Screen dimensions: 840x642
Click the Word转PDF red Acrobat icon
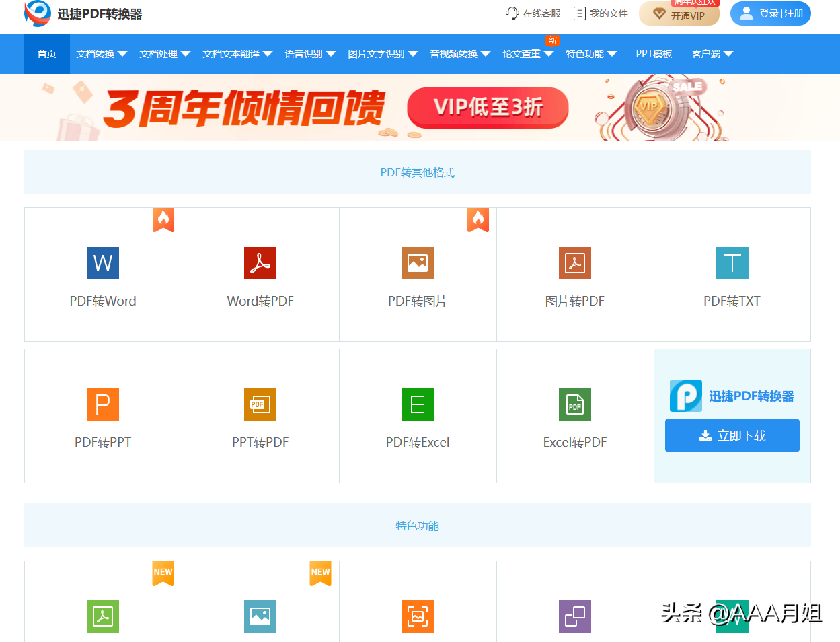[260, 263]
